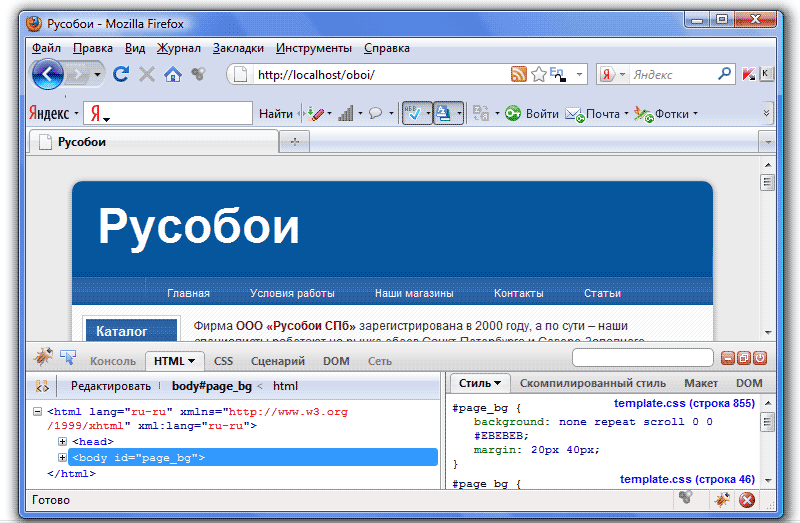Image resolution: width=800 pixels, height=523 pixels.
Task: Expand the body#page_bg node
Action: click(x=63, y=458)
